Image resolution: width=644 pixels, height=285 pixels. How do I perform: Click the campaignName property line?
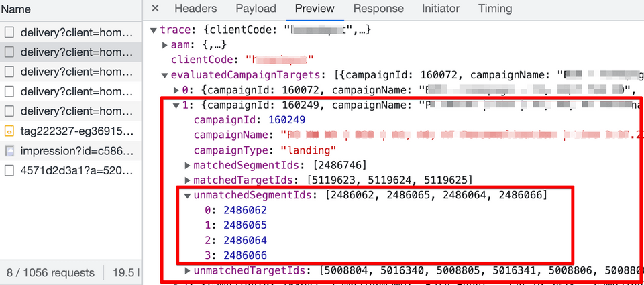419,135
